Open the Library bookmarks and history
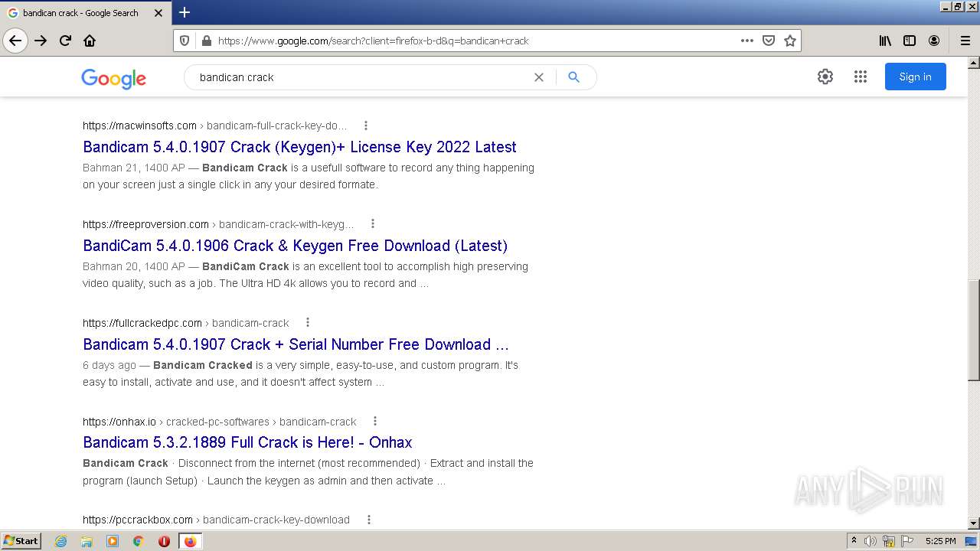 pos(885,41)
